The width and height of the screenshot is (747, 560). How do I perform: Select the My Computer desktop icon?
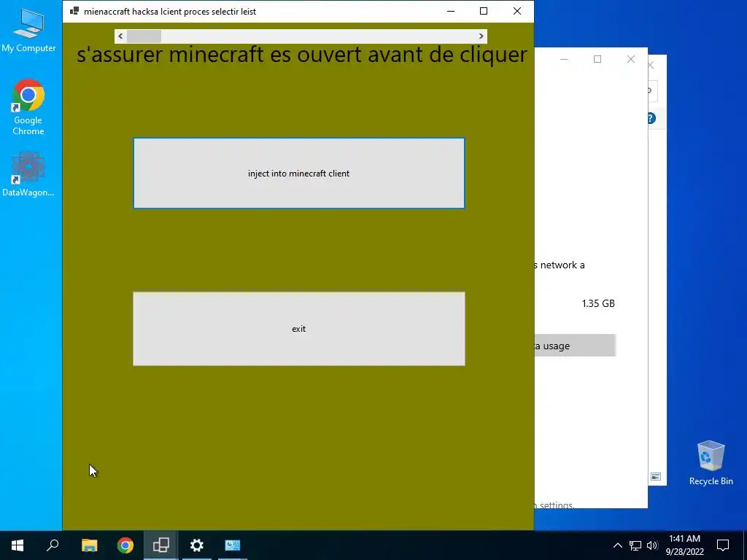point(28,31)
